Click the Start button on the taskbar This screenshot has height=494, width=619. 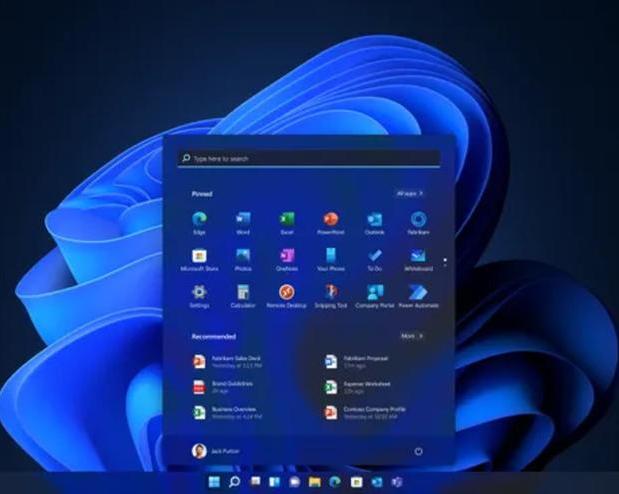[214, 482]
